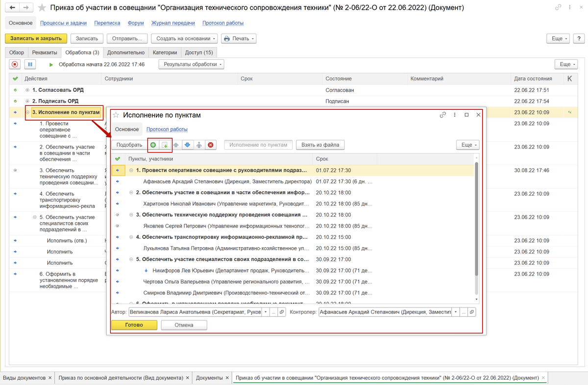Expand the 1. Согласовать ОРД tree node
This screenshot has width=588, height=385.
point(27,90)
